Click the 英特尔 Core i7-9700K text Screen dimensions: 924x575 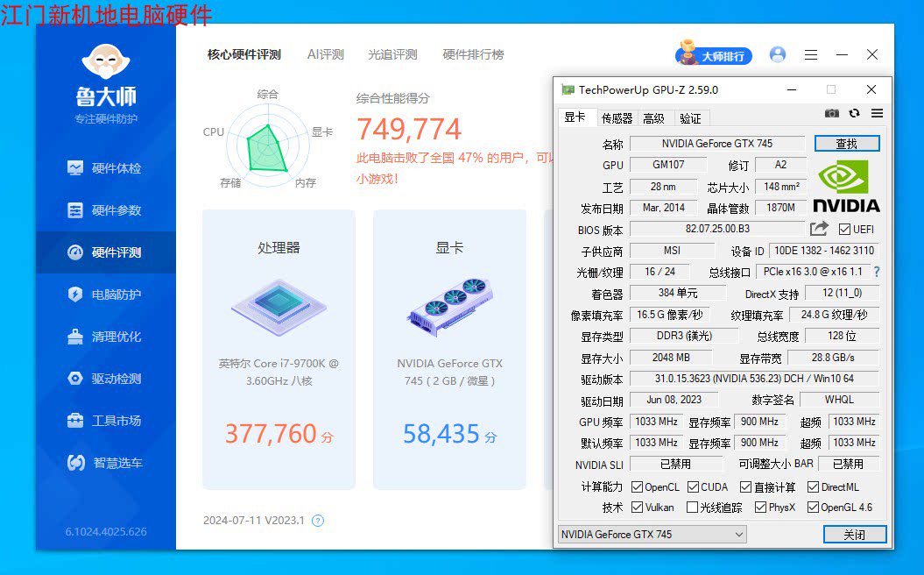tap(279, 373)
